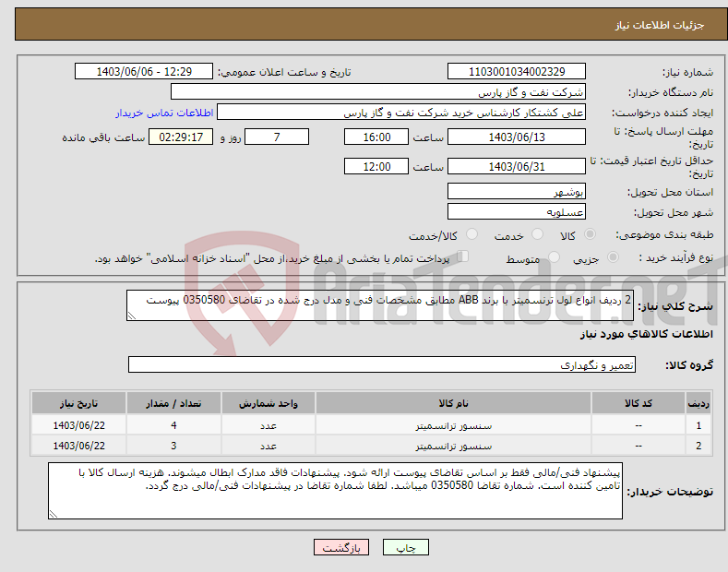Click the نام کالا column header
The width and height of the screenshot is (728, 572).
pos(453,403)
